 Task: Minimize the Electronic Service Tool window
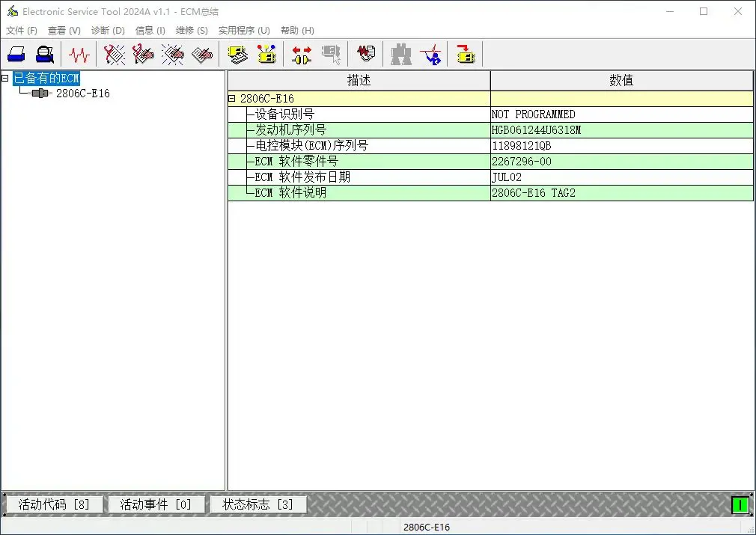click(x=670, y=11)
